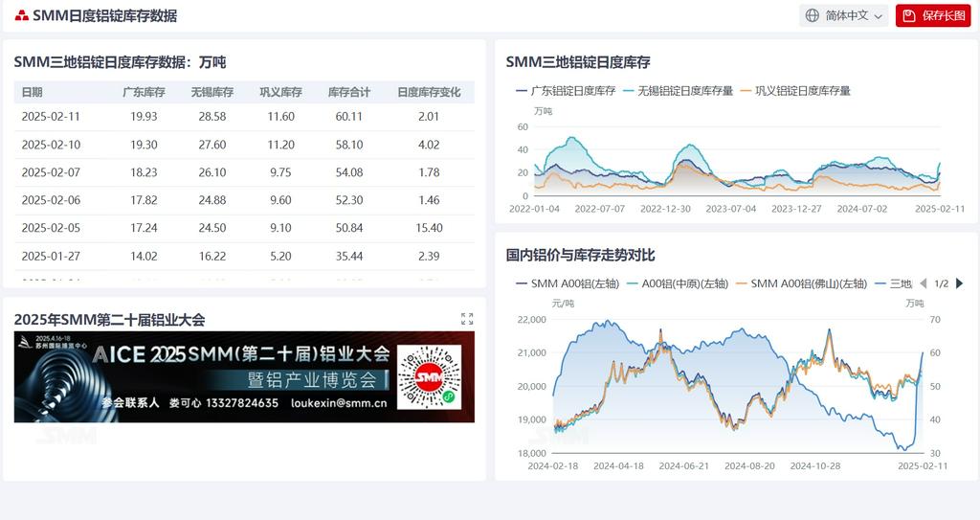This screenshot has height=520, width=980.
Task: Click the globe language icon
Action: 812,15
